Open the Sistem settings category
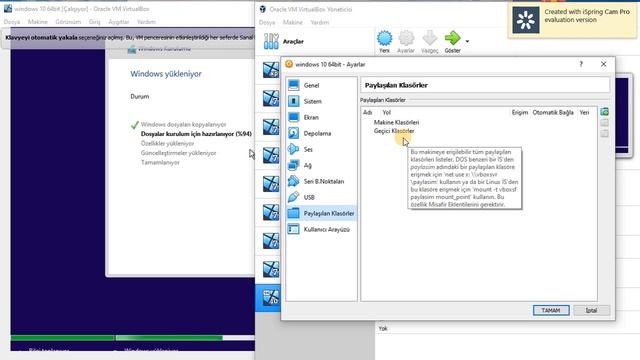 coord(321,101)
